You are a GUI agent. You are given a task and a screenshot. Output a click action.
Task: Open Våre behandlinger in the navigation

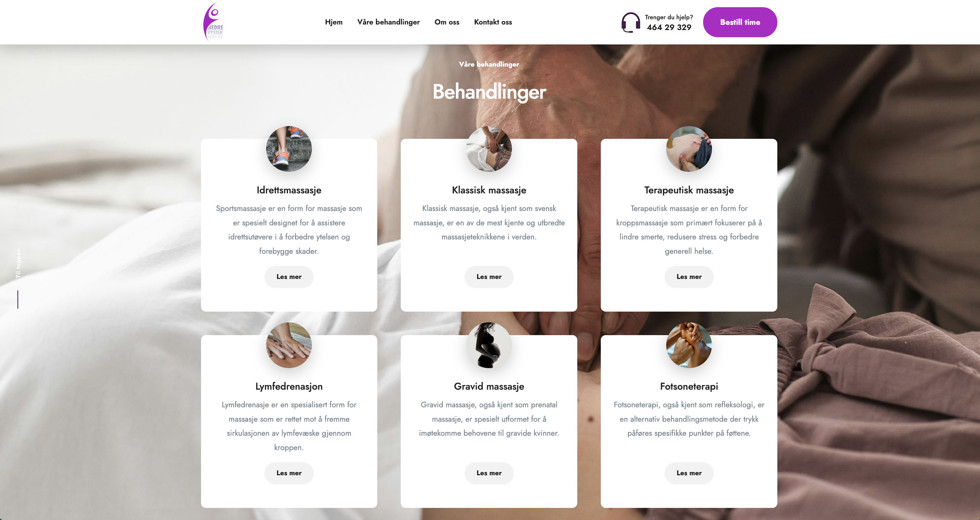coord(388,22)
